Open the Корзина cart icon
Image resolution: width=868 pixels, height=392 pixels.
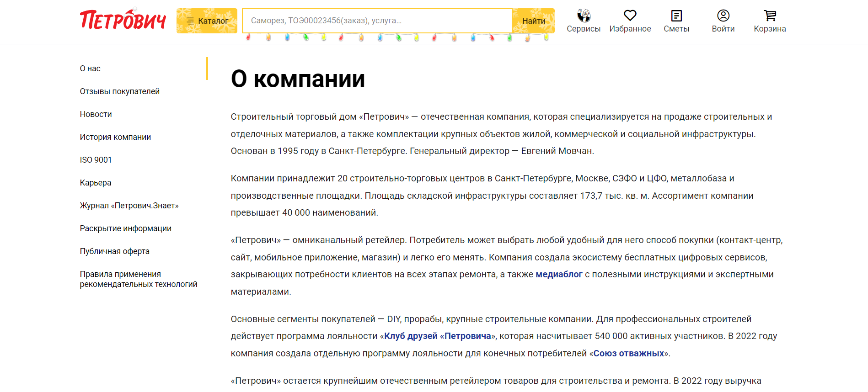(x=770, y=16)
